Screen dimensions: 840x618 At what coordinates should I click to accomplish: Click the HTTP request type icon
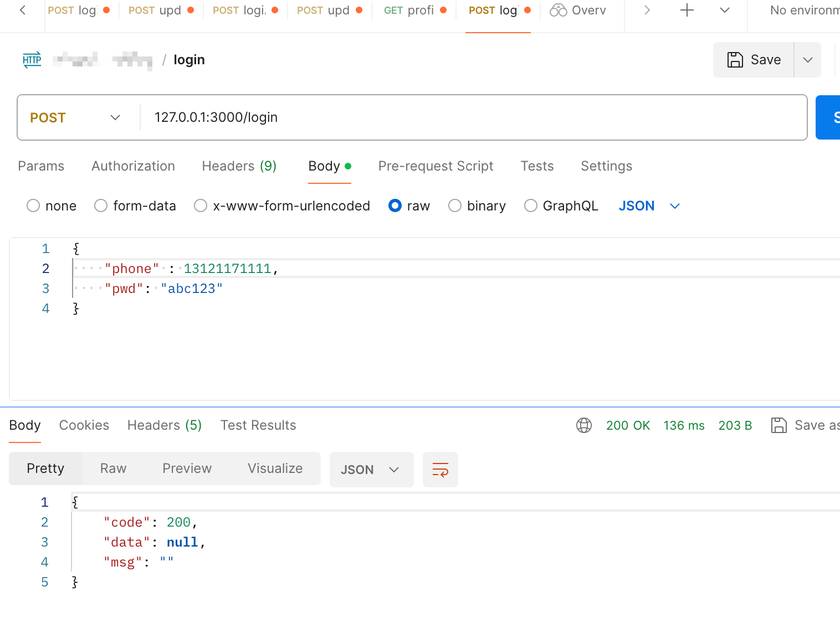click(x=32, y=60)
